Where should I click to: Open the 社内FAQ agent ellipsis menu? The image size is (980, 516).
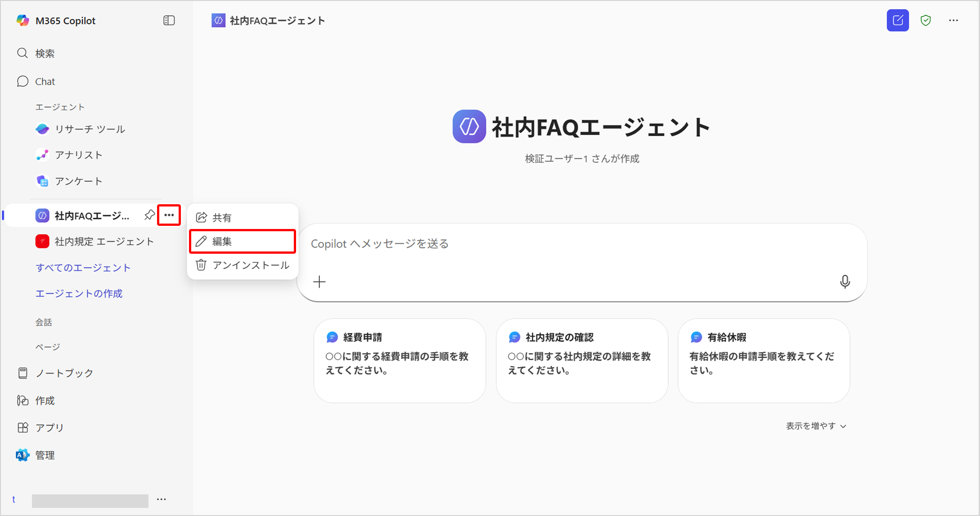coord(169,215)
